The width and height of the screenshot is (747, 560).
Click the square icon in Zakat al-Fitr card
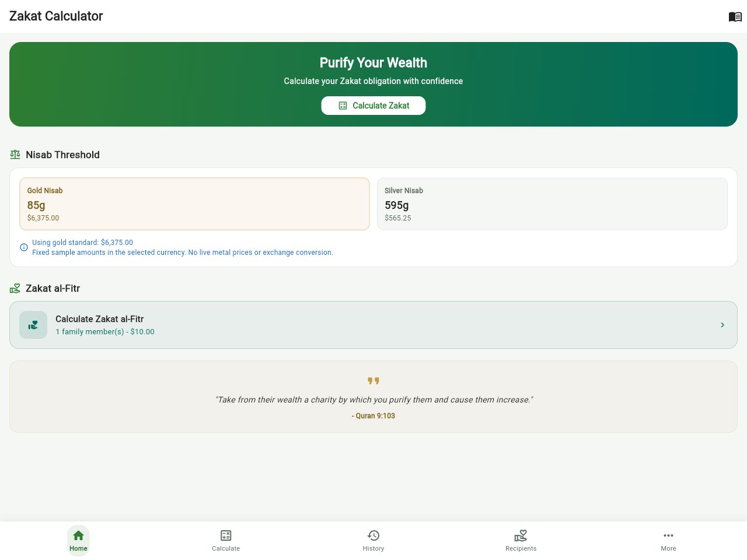[x=33, y=325]
